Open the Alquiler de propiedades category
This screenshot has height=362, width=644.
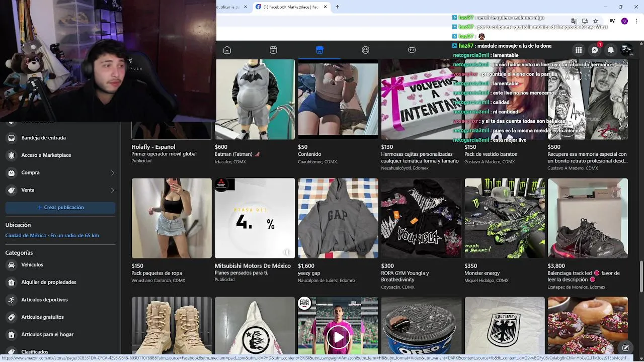click(60, 282)
